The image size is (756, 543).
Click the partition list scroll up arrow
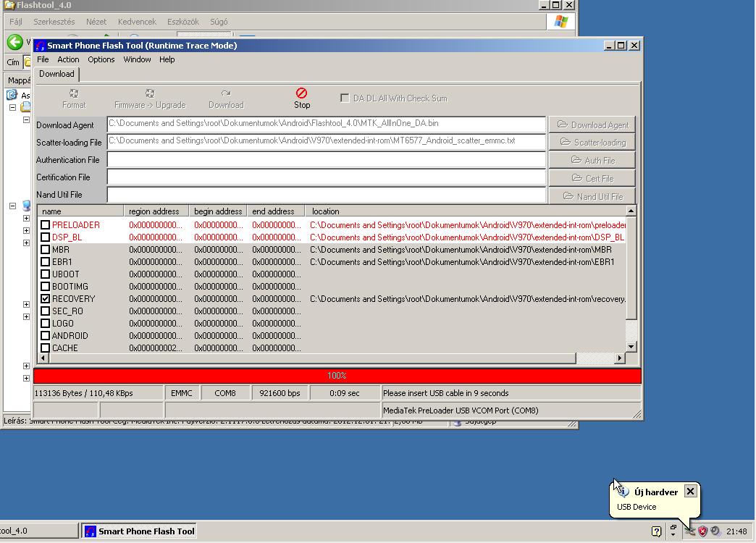point(631,211)
